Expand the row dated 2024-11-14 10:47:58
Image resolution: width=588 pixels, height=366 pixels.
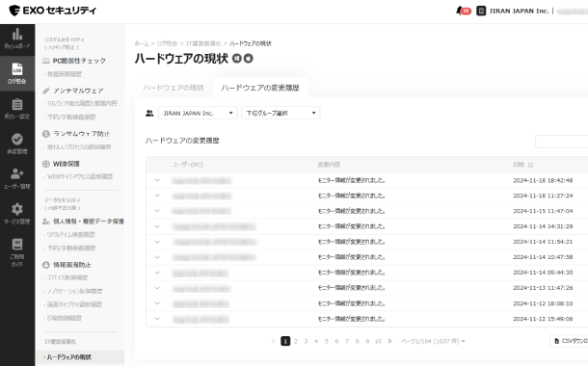[x=157, y=257]
